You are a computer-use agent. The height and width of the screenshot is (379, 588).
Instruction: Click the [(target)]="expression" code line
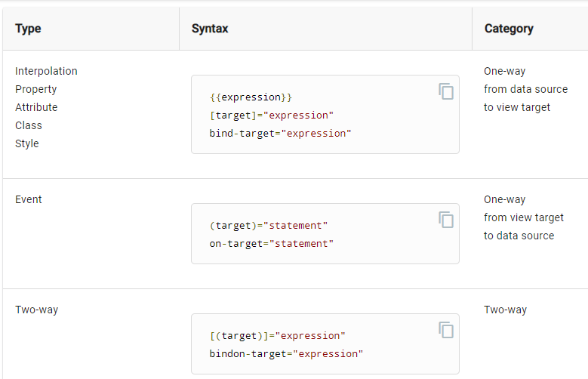[277, 336]
